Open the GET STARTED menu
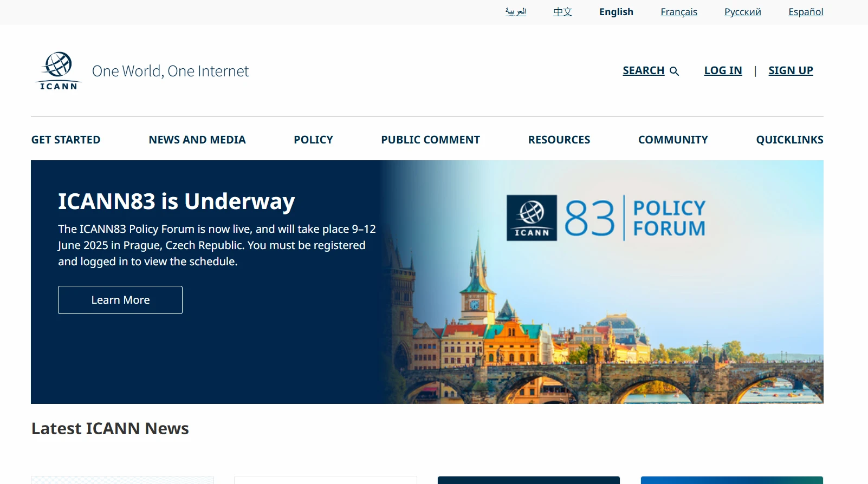This screenshot has height=484, width=868. [x=66, y=140]
